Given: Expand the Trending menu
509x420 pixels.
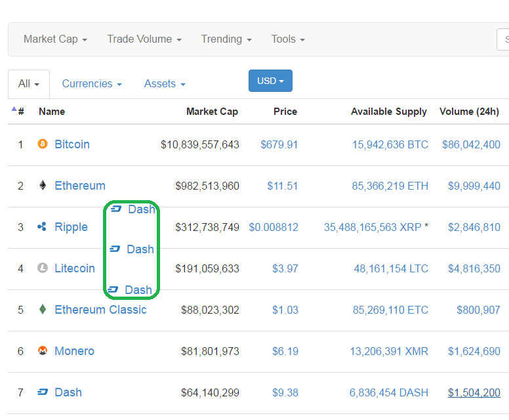Looking at the screenshot, I should tap(226, 39).
